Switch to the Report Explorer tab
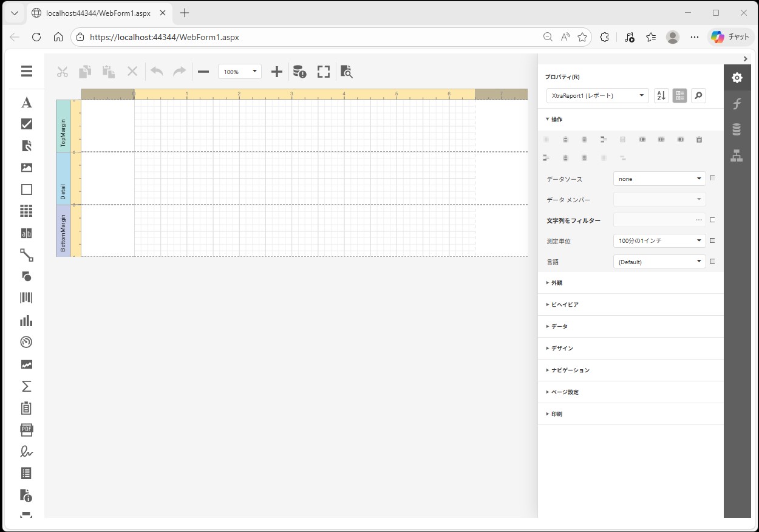 [x=737, y=155]
